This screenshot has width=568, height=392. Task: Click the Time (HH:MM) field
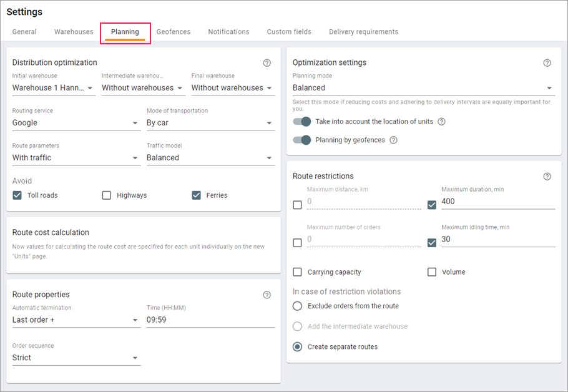210,320
